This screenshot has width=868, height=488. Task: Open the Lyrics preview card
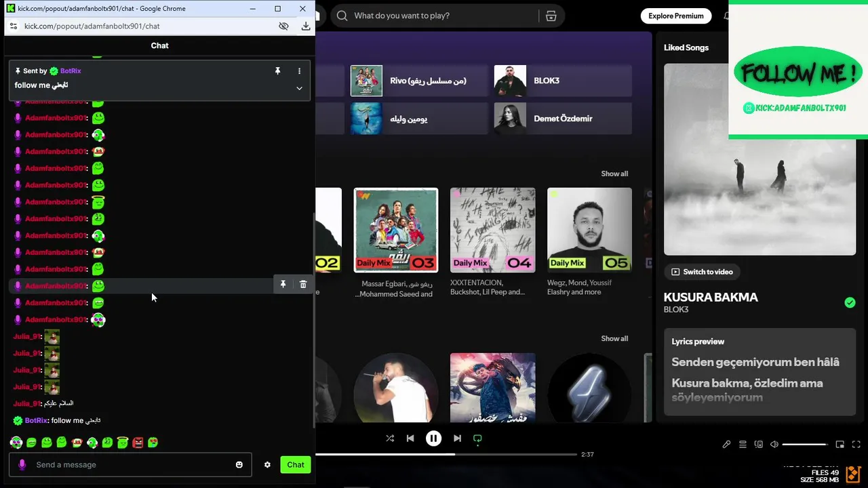pos(759,372)
